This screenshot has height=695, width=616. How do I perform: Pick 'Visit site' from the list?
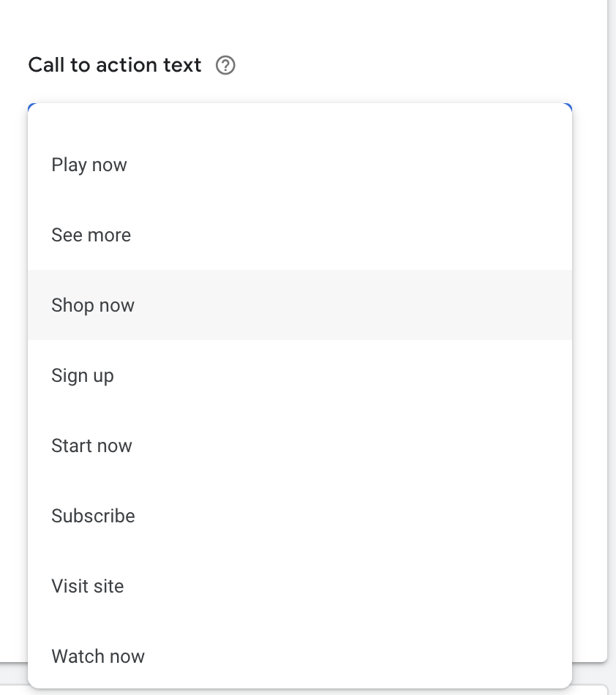click(88, 586)
